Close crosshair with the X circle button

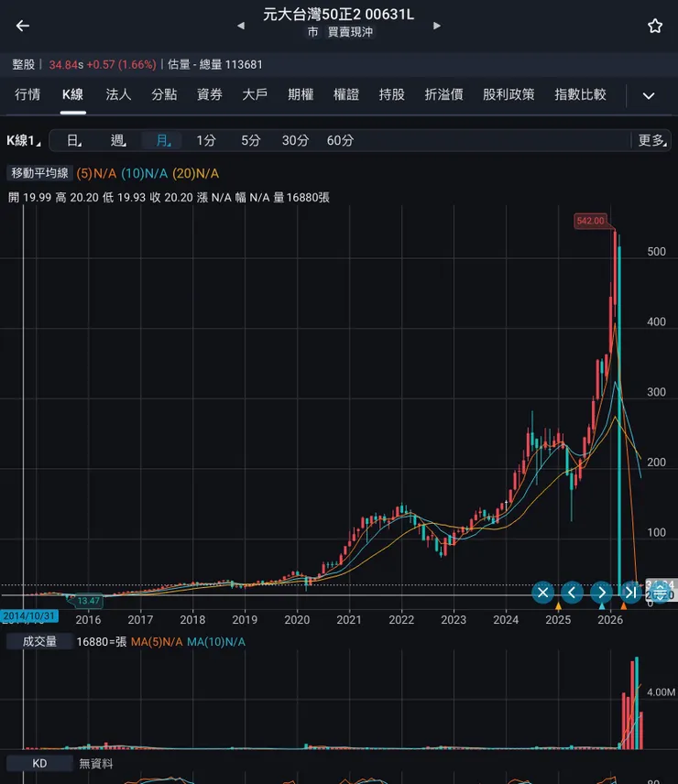[542, 593]
